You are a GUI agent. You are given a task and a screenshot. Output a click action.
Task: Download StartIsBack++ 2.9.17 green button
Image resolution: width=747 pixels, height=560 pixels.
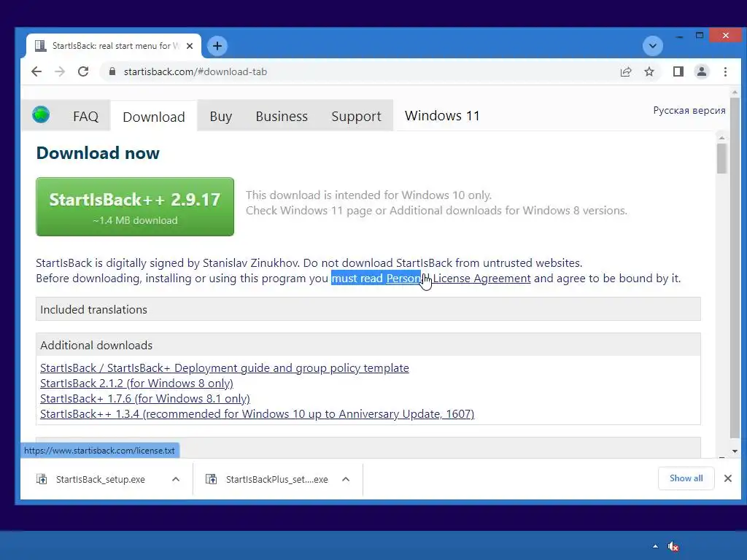(135, 206)
